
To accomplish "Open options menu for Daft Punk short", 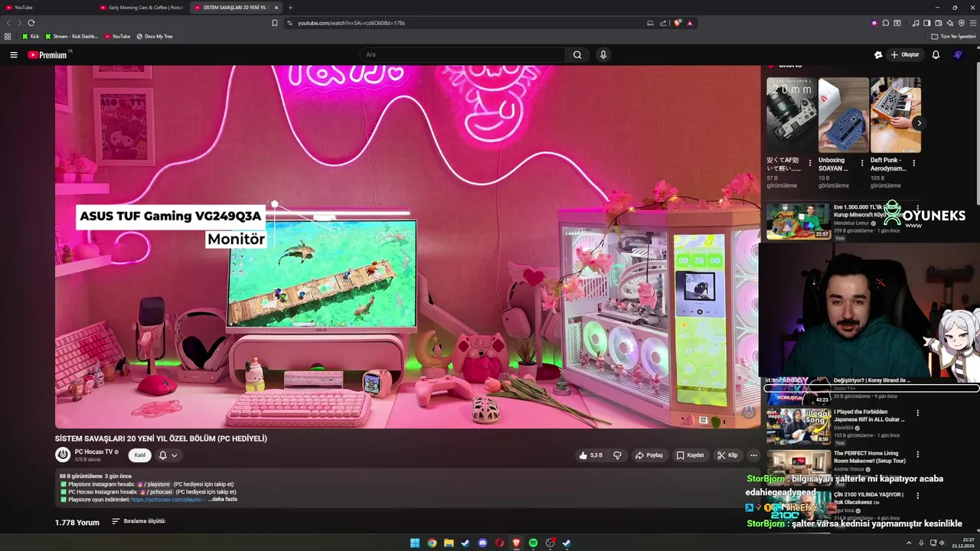I will click(x=913, y=163).
